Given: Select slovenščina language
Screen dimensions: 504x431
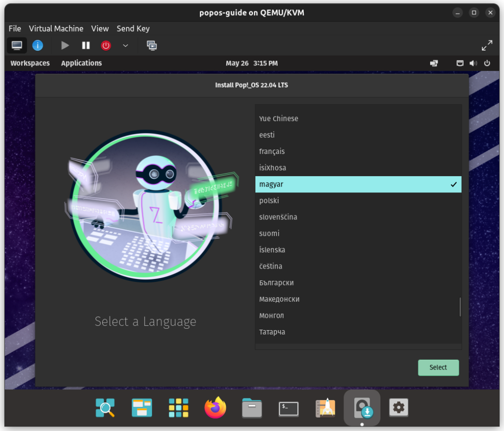Looking at the screenshot, I should click(x=358, y=217).
